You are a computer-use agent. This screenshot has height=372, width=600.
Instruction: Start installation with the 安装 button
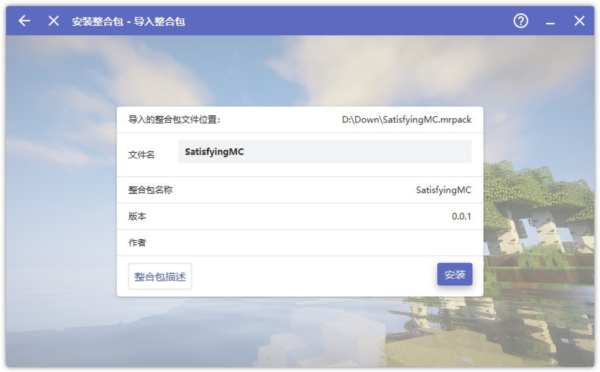coord(455,274)
